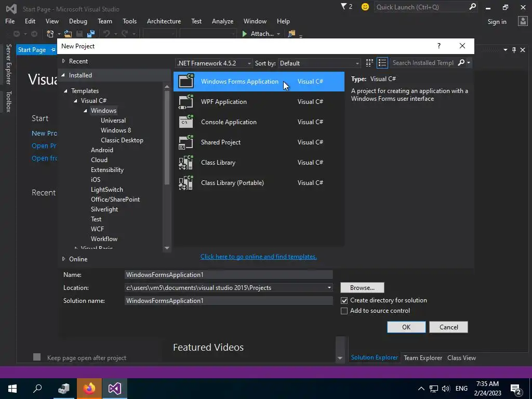This screenshot has width=532, height=399.
Task: Click the New Project dialog help question mark
Action: coord(438,46)
